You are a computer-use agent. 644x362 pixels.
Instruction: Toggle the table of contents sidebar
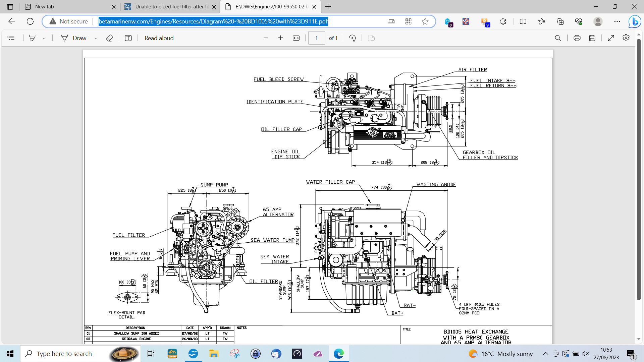pyautogui.click(x=11, y=38)
